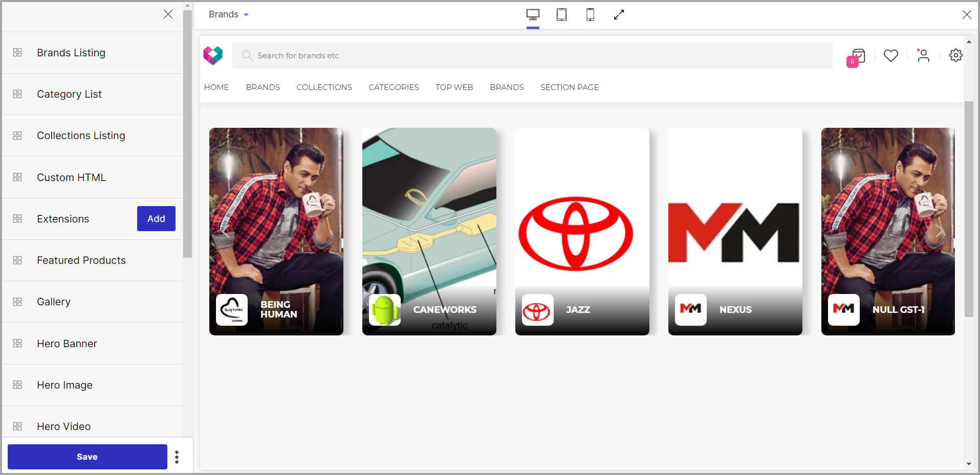Click the search for brands field
This screenshot has width=980, height=475.
532,56
